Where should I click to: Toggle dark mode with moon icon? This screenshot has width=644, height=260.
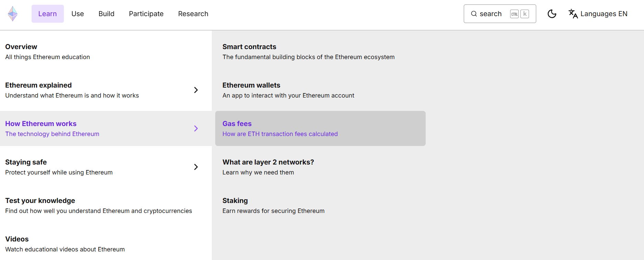pyautogui.click(x=552, y=14)
